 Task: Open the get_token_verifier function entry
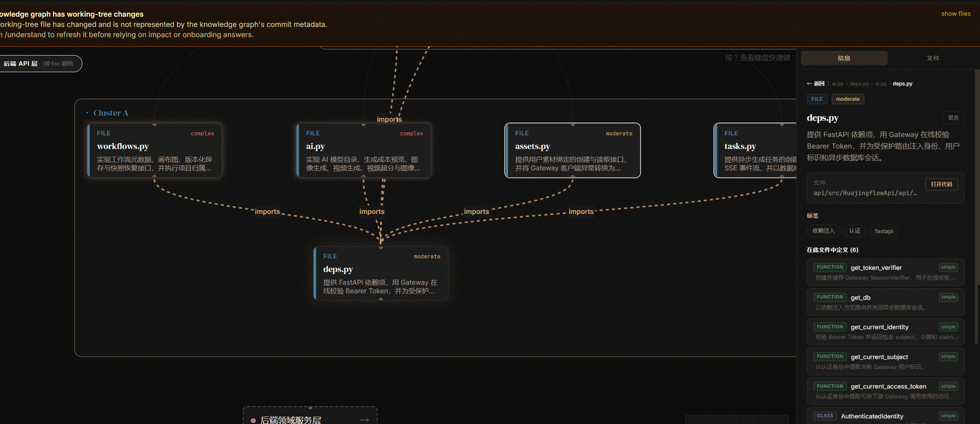click(x=886, y=272)
